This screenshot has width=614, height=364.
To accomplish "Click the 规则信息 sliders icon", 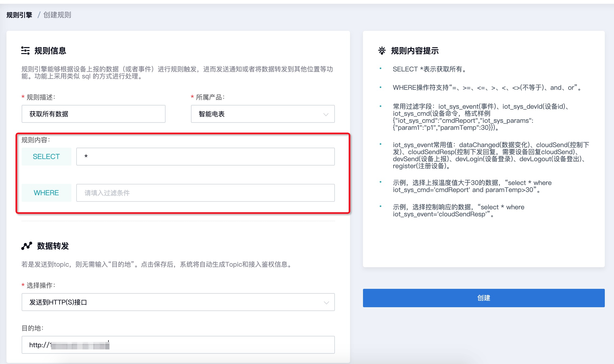I will tap(25, 51).
